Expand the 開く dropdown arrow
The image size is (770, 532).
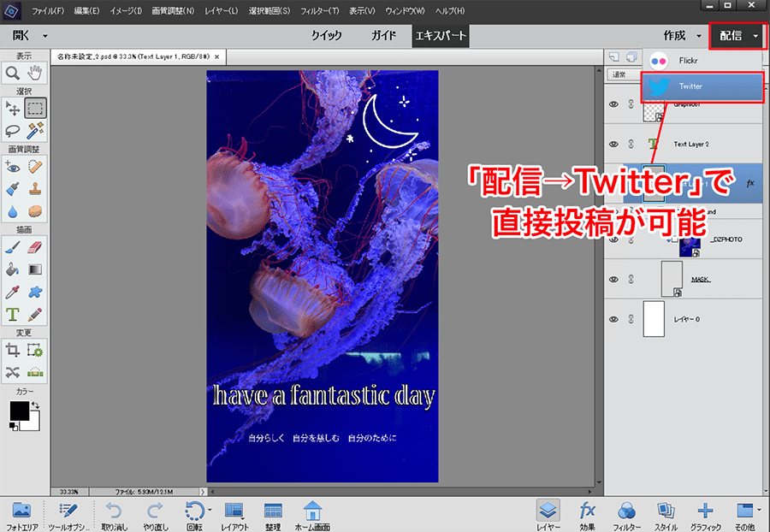pyautogui.click(x=45, y=36)
